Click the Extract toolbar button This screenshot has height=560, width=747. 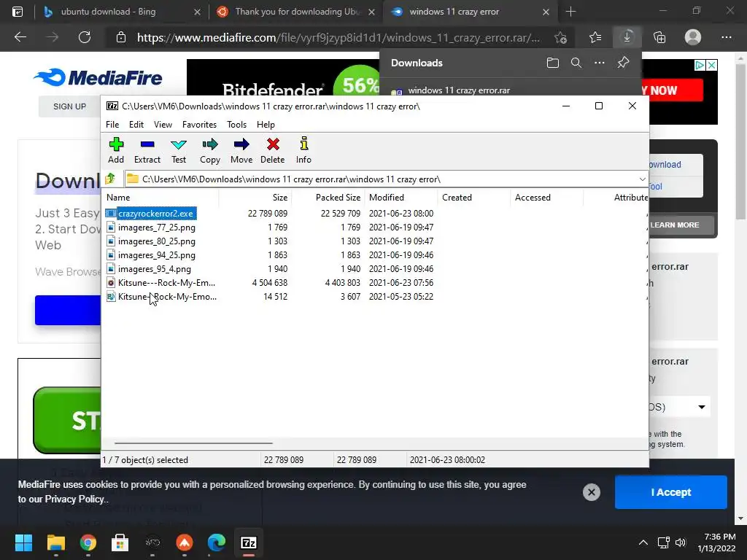tap(147, 150)
